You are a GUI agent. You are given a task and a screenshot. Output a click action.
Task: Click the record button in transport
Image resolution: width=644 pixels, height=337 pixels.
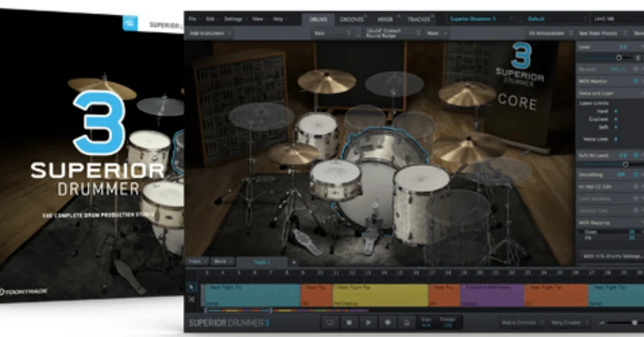click(x=387, y=322)
